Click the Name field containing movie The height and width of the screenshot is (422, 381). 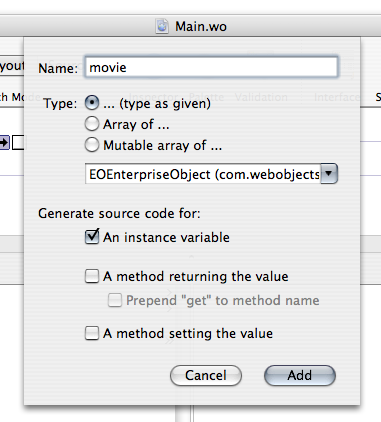pyautogui.click(x=211, y=67)
